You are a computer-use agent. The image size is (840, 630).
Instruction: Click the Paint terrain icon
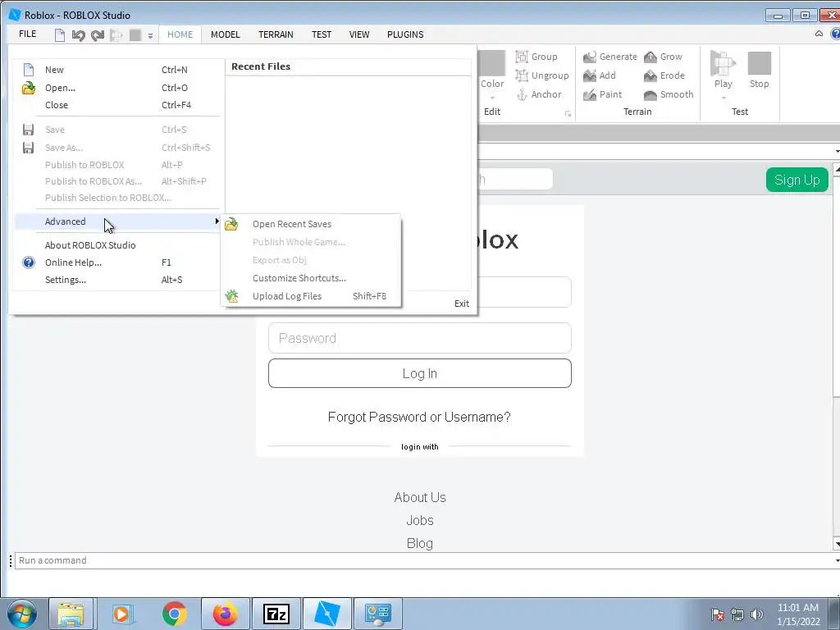tap(590, 95)
